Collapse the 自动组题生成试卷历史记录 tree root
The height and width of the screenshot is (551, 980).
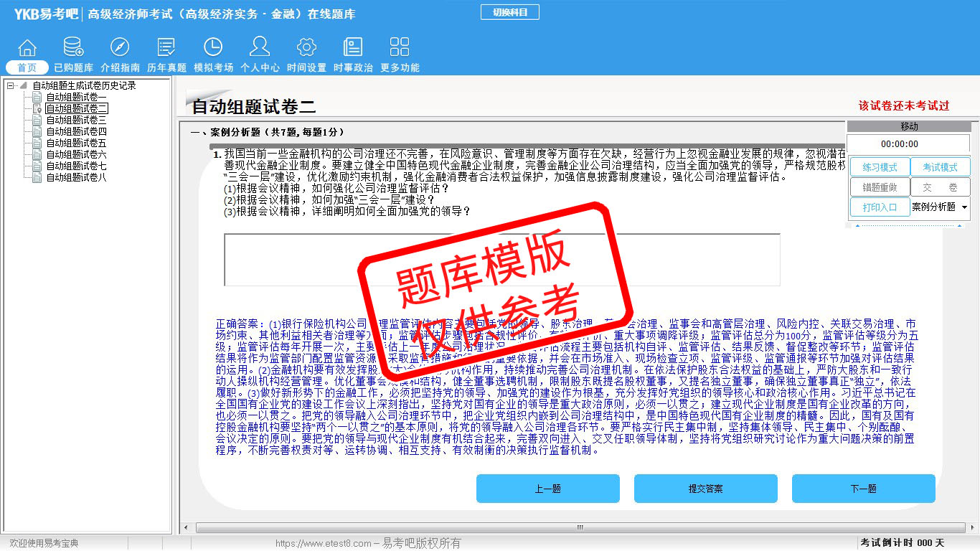pos(11,85)
